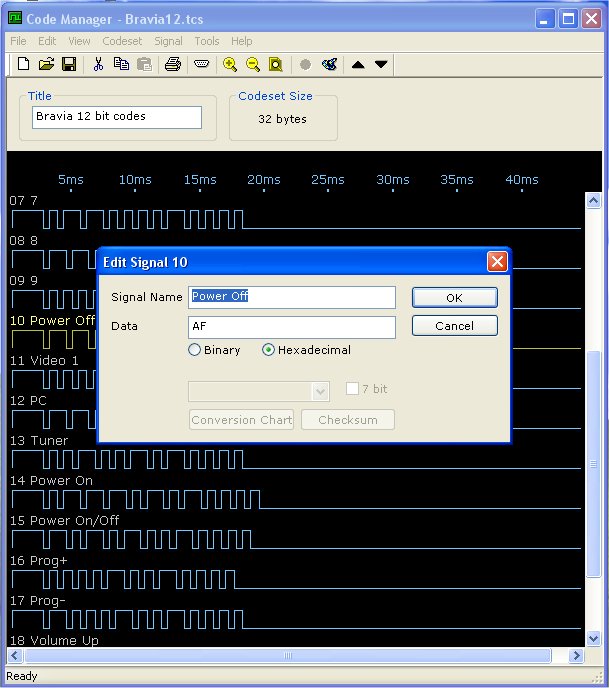Screen dimensions: 609x688
Task: Click the serial port connector icon
Action: point(201,64)
